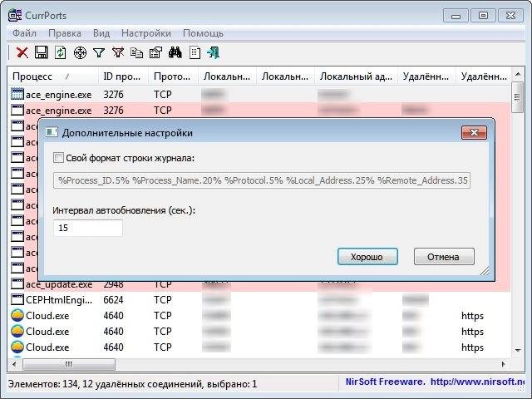
Task: Click the crossed-out funnel filter icon
Action: point(118,52)
